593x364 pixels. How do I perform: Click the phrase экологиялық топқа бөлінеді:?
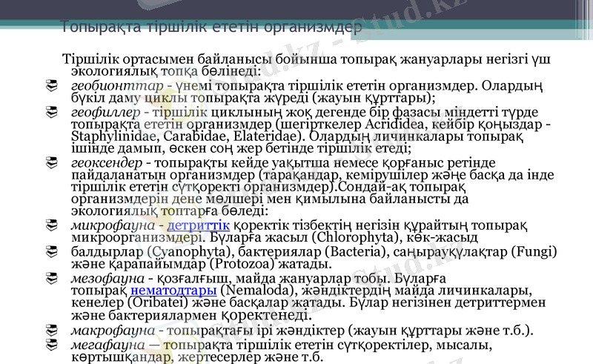coord(166,71)
